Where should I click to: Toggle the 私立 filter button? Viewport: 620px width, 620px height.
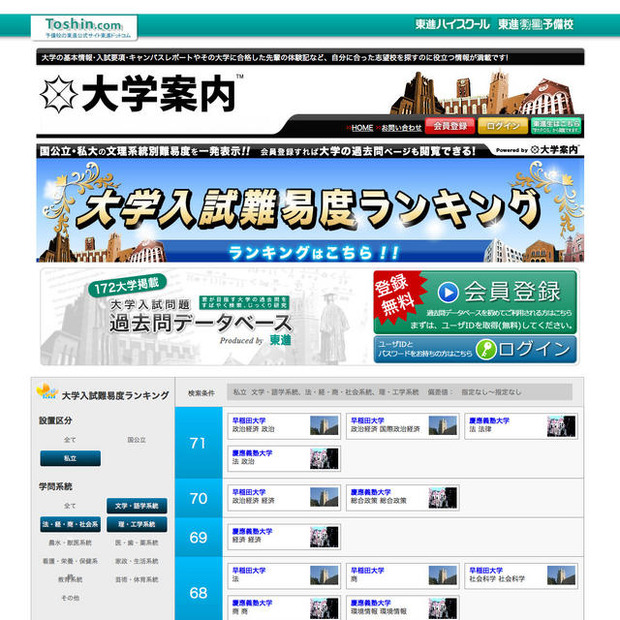(70, 458)
